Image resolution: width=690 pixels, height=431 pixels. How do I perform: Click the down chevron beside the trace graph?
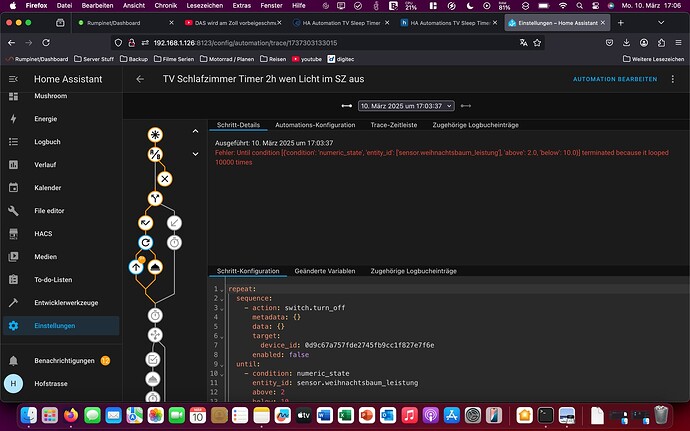[x=195, y=154]
